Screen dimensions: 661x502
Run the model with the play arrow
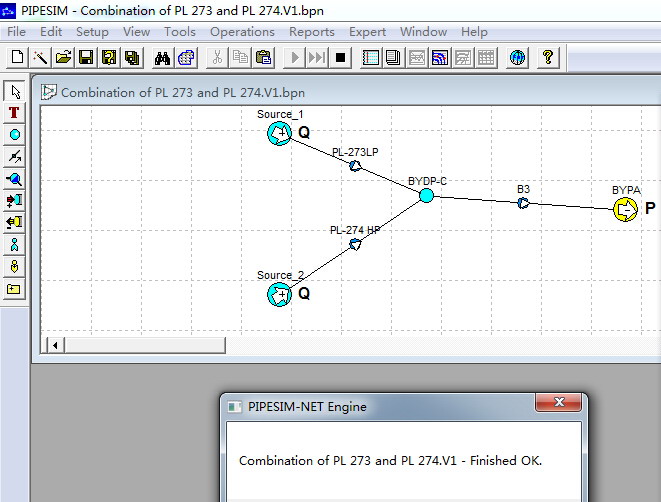[x=294, y=57]
